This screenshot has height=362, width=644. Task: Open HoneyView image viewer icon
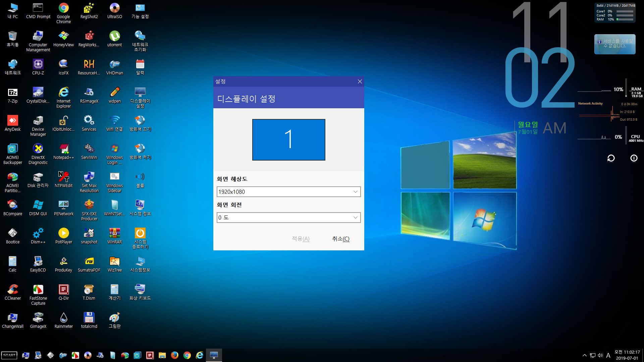(64, 39)
